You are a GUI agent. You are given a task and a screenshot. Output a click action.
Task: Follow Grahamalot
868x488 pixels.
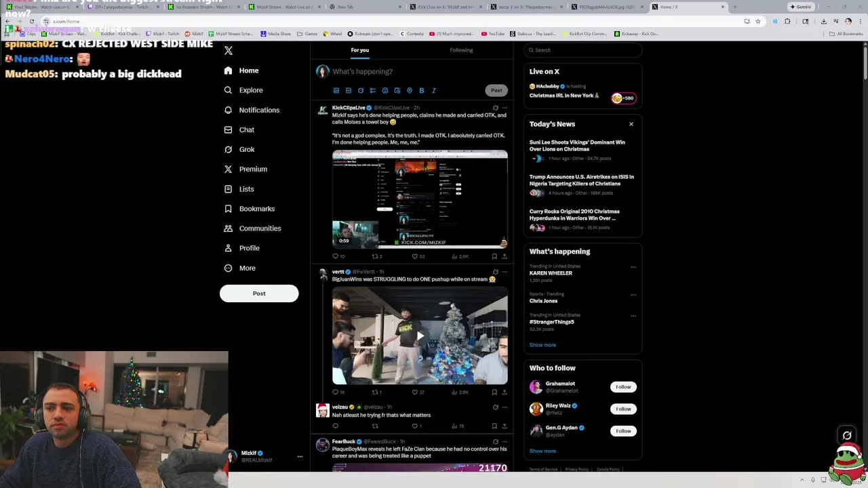tap(623, 387)
